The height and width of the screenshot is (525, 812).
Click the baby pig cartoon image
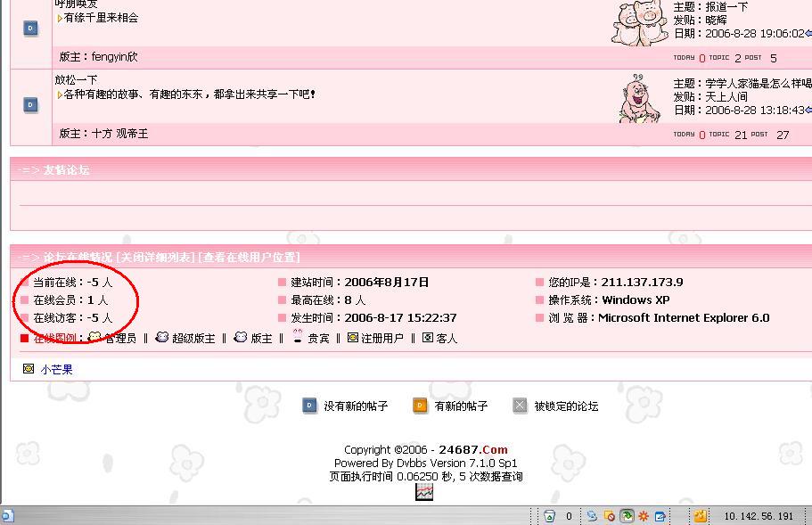coord(638,98)
